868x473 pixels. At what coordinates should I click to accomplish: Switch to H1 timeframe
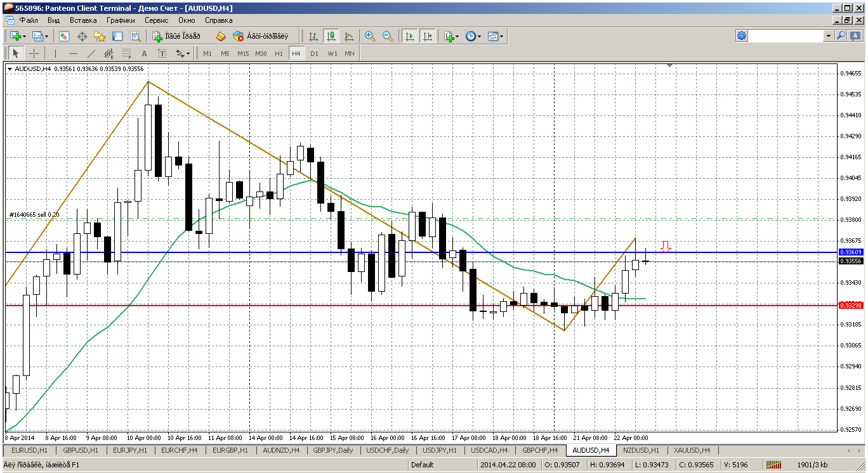[x=279, y=53]
